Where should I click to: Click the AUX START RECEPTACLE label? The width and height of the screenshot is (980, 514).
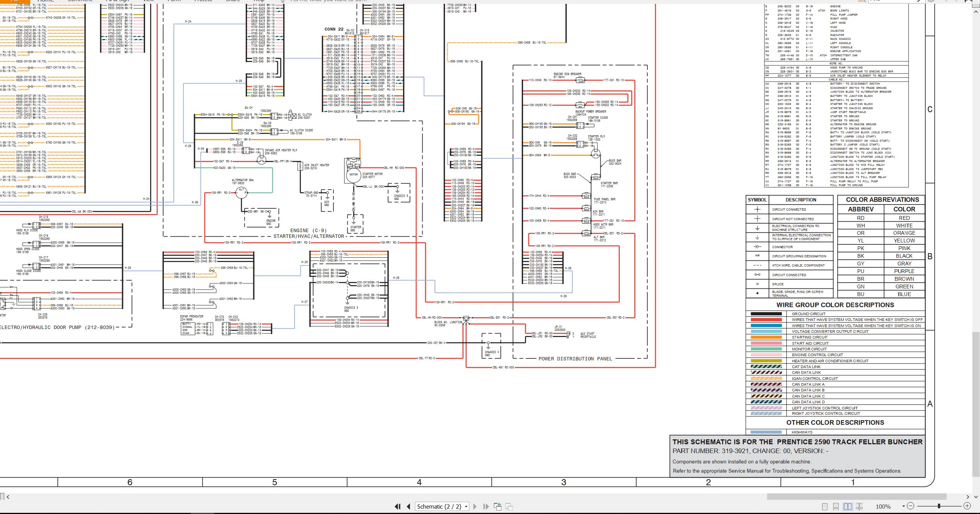pos(588,335)
